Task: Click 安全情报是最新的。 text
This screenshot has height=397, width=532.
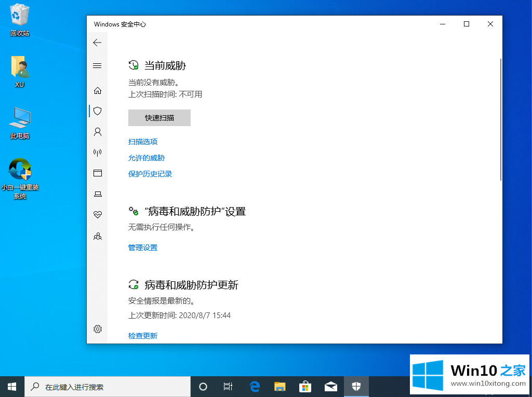Action: tap(162, 301)
